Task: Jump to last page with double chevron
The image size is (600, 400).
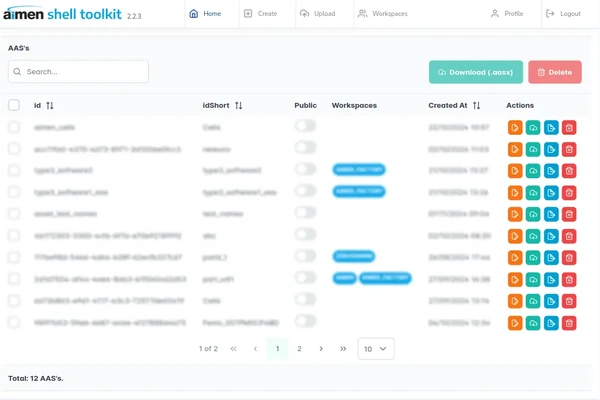Action: point(343,349)
